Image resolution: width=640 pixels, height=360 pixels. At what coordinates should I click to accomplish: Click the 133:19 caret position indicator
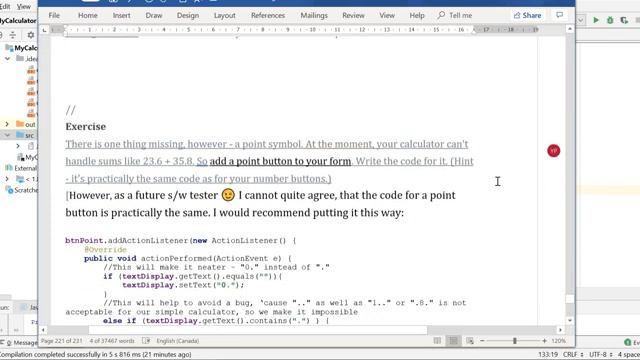[x=548, y=355]
